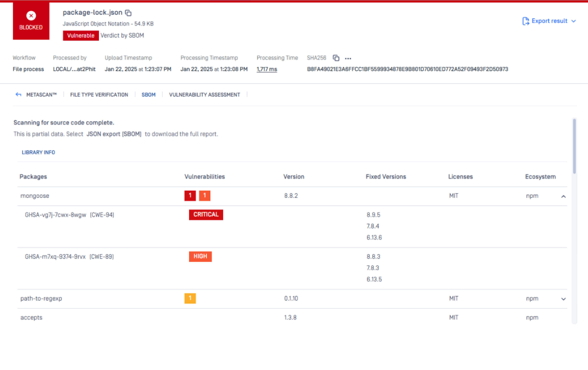Viewport: 588px width, 370px height.
Task: Select the LIBRARY INFO sub-tab
Action: (x=38, y=153)
